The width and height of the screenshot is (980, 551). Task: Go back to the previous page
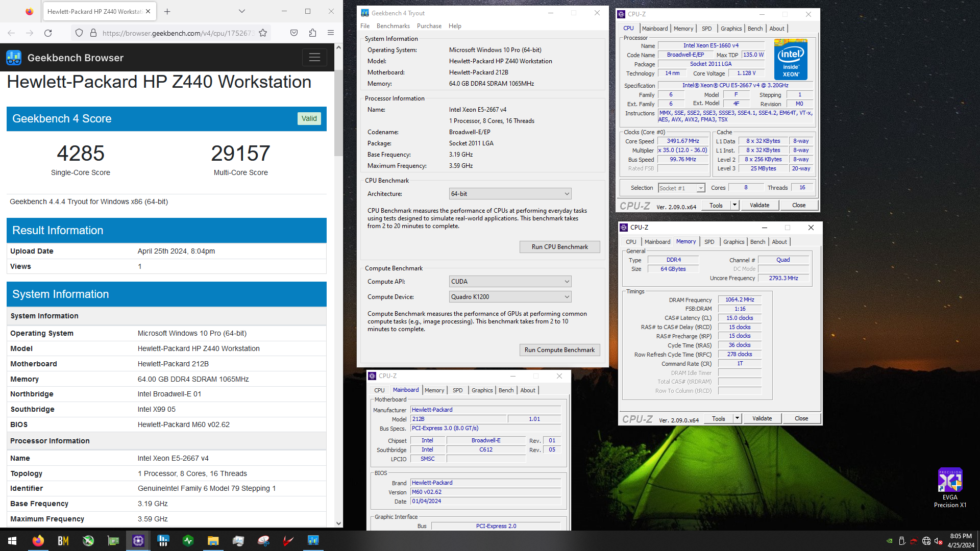11,33
